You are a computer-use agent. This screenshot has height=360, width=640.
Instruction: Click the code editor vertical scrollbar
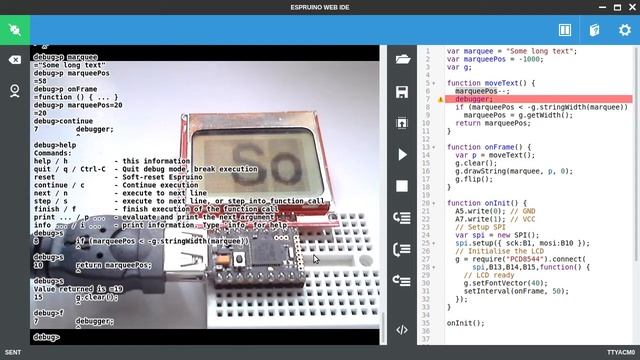click(x=636, y=155)
